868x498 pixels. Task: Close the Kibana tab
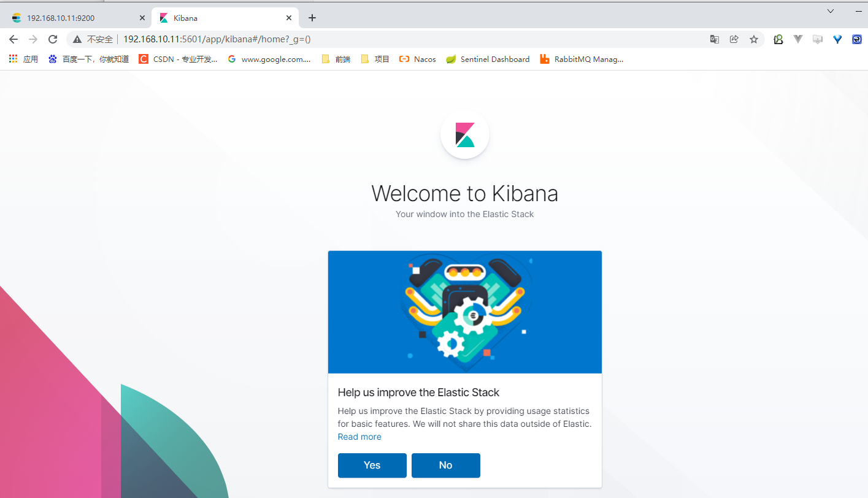(x=289, y=18)
